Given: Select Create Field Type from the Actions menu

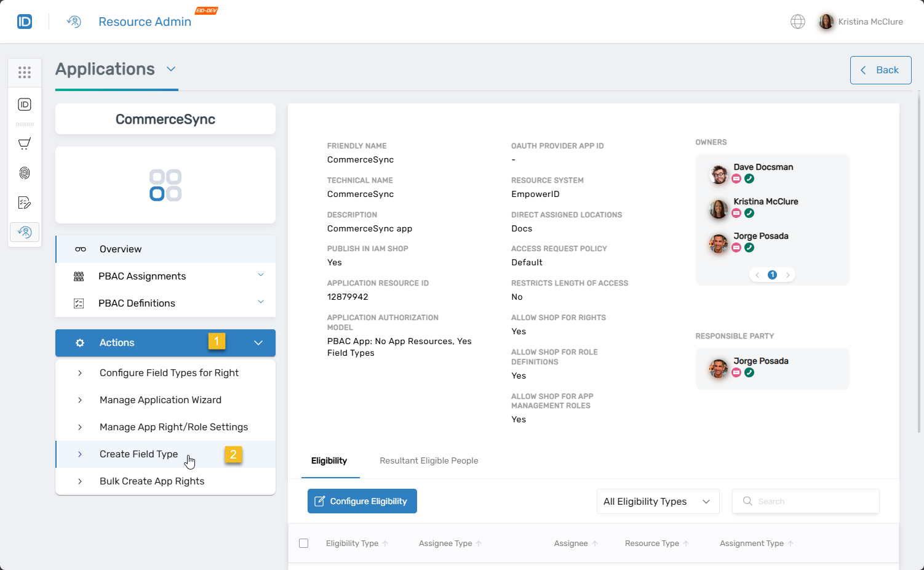Looking at the screenshot, I should tap(138, 454).
